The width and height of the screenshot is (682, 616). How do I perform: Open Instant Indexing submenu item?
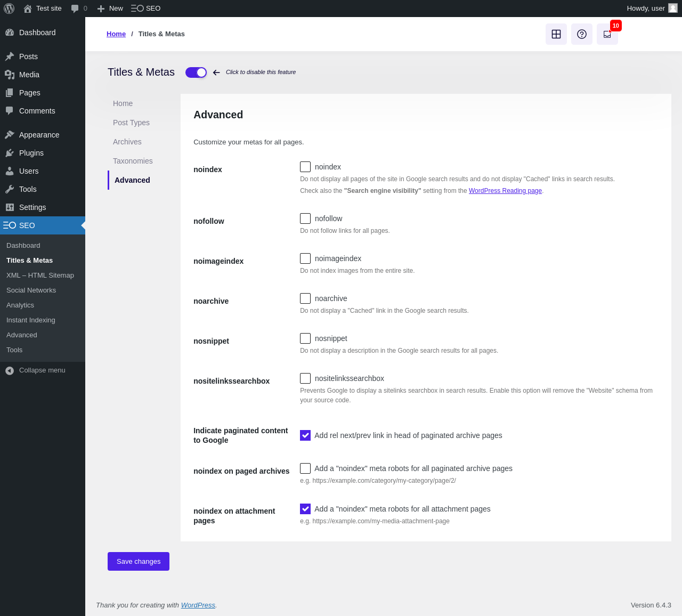pyautogui.click(x=31, y=320)
